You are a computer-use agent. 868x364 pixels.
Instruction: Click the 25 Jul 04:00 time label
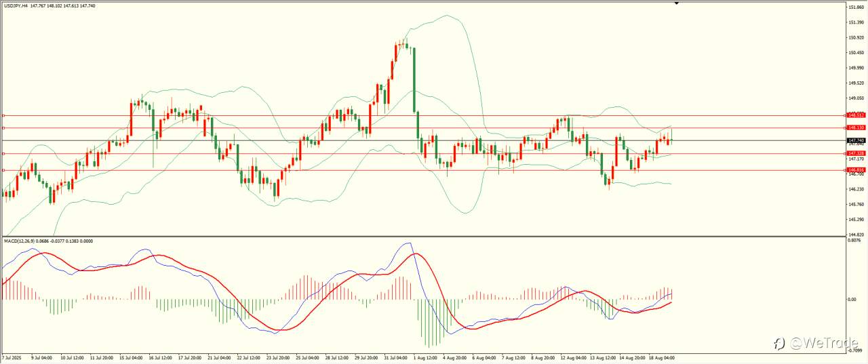[x=309, y=357]
